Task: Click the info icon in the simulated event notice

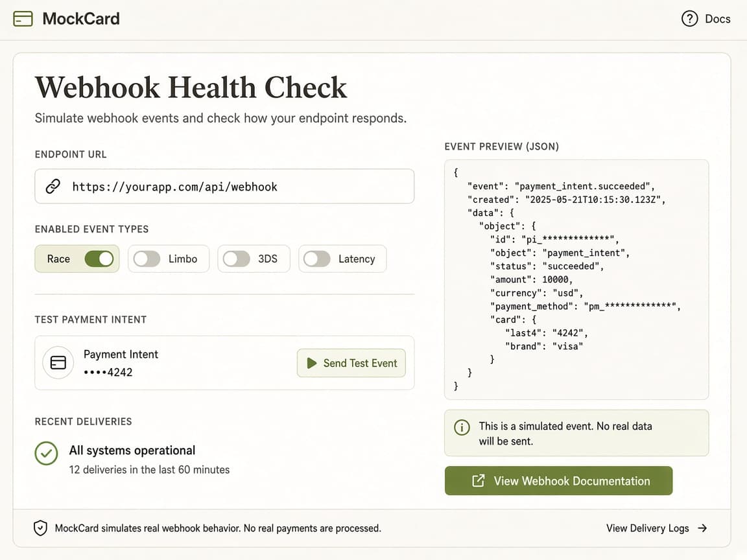Action: pyautogui.click(x=462, y=427)
